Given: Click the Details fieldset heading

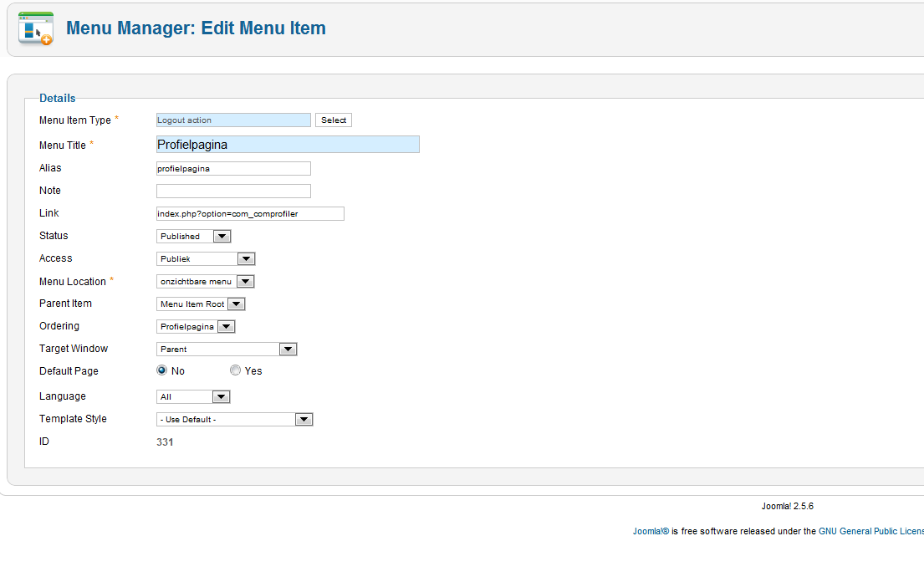Looking at the screenshot, I should tap(57, 99).
